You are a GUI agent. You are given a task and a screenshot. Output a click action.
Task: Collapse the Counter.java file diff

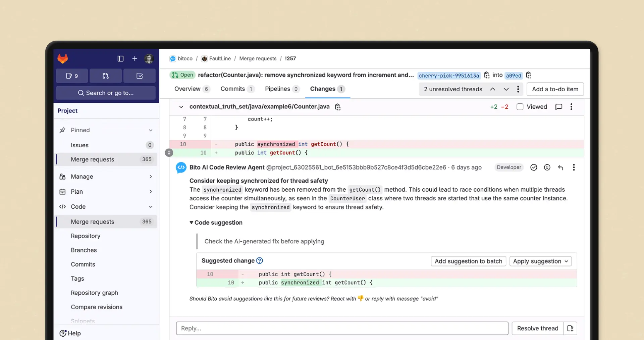(x=181, y=107)
